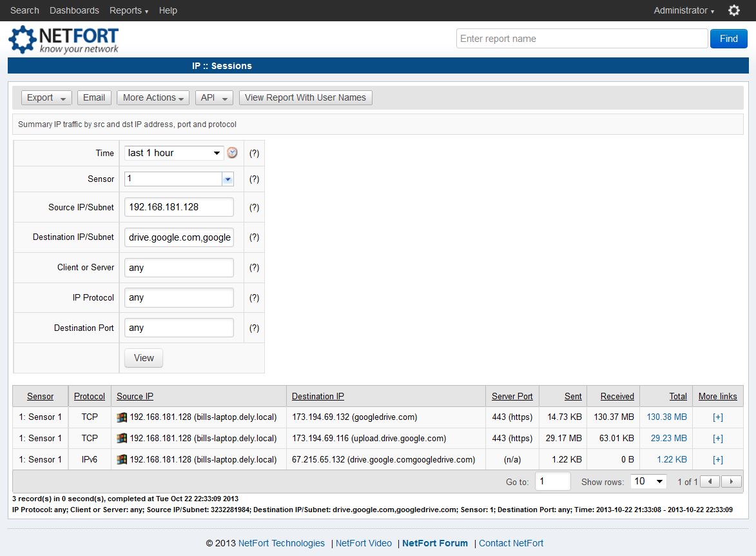
Task: Open the time range clock picker
Action: 233,152
